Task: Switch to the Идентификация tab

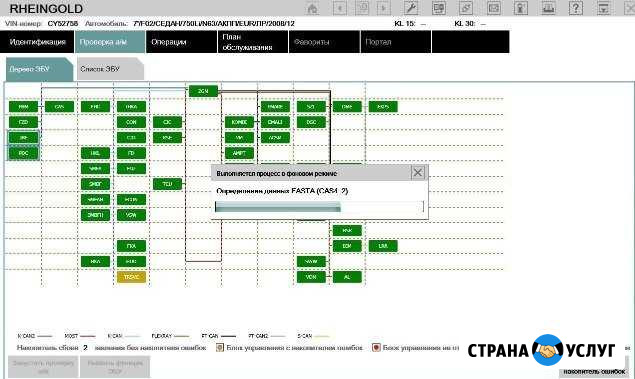Action: (37, 42)
